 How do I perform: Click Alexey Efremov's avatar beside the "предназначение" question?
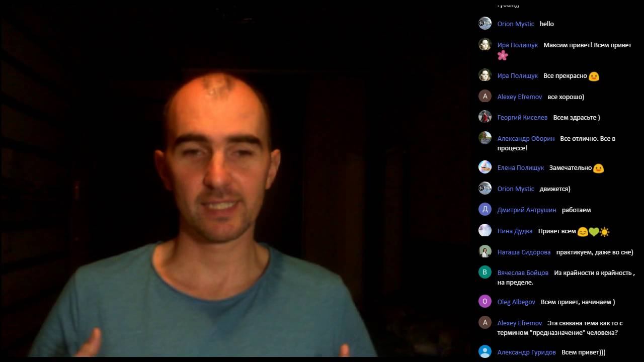tap(485, 322)
